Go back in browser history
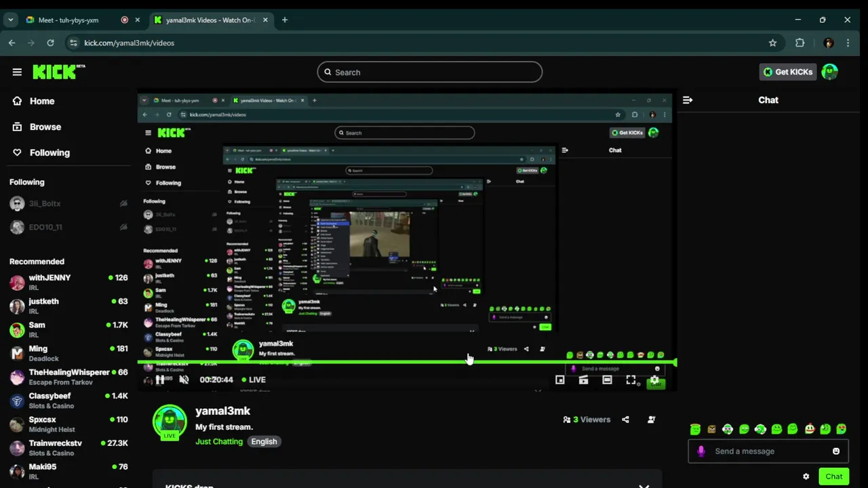868x488 pixels. (x=12, y=43)
